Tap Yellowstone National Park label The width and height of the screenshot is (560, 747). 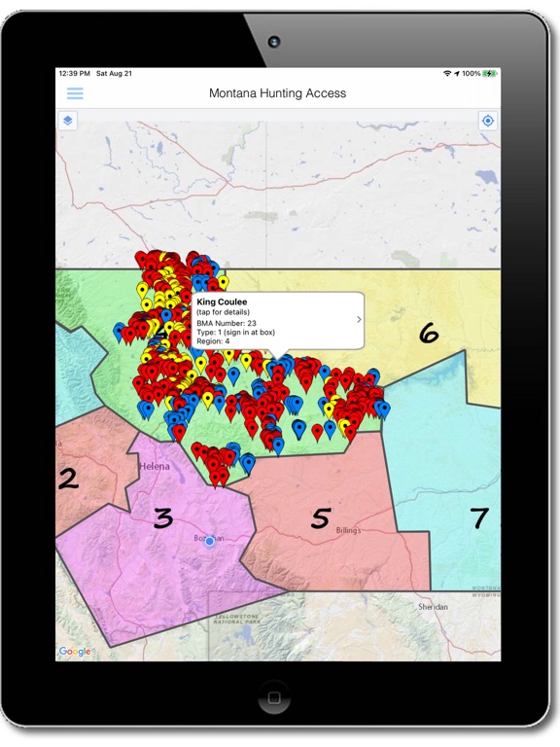(236, 619)
